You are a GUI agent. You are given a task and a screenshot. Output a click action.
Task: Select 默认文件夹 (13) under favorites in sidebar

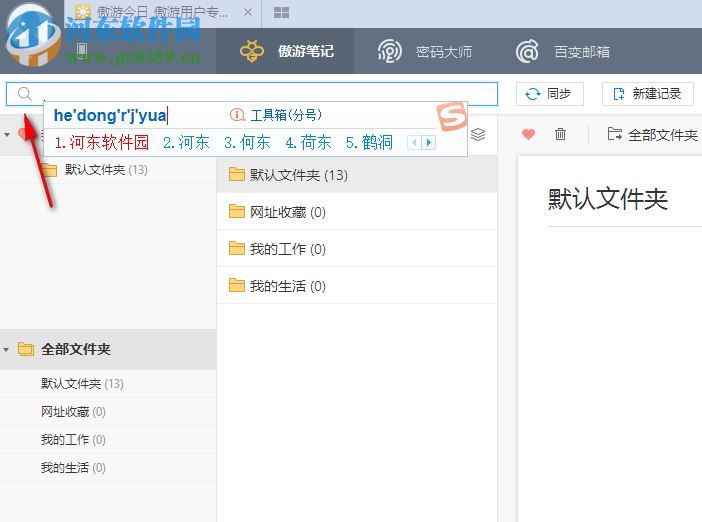tap(106, 170)
